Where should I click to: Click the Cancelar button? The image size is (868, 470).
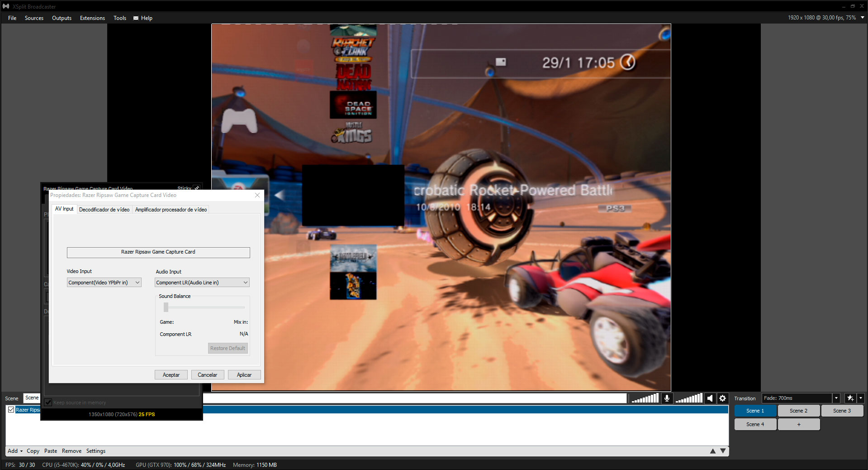click(207, 375)
